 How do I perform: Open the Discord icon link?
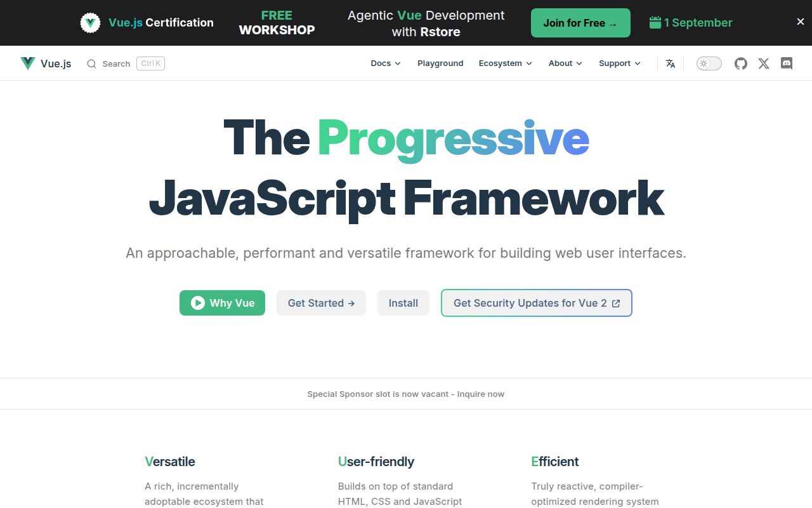tap(787, 63)
